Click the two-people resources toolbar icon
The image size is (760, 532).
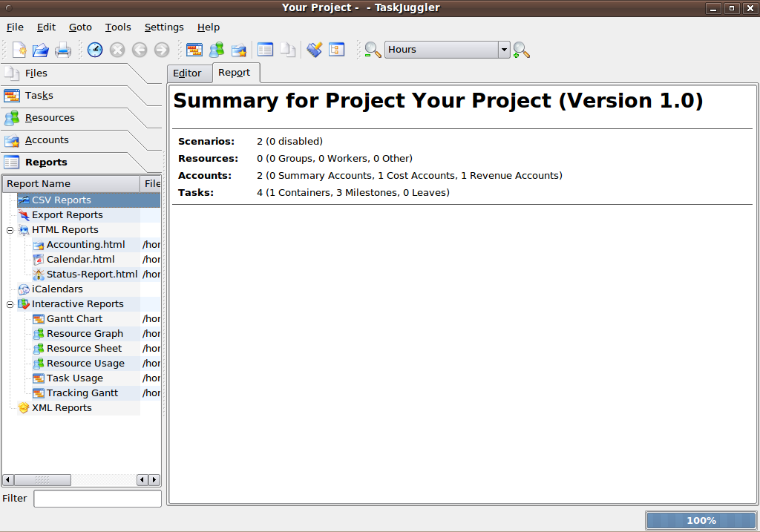coord(216,50)
